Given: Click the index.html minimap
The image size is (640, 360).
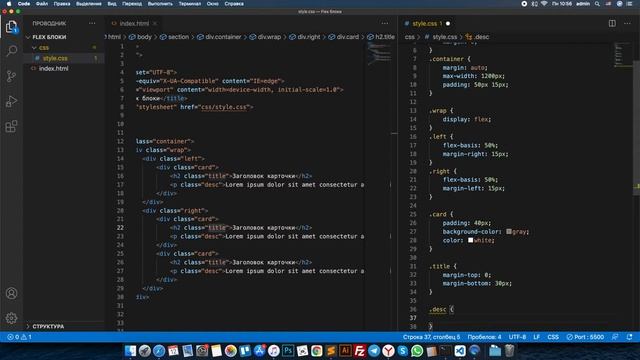Looking at the screenshot, I should pyautogui.click(x=379, y=54).
